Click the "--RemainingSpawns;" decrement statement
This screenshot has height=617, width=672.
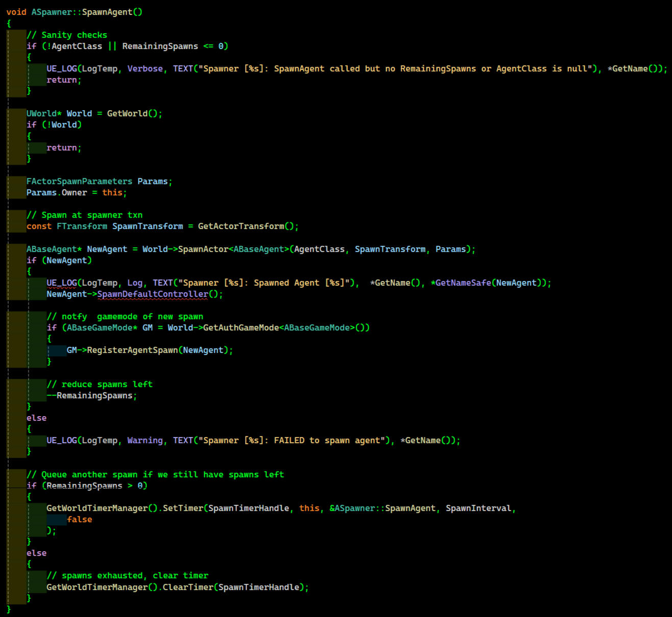92,396
